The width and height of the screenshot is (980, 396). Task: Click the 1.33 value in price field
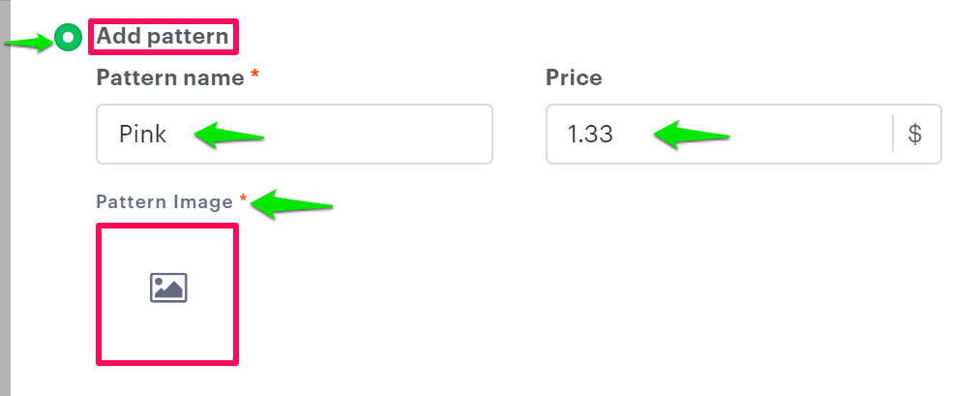click(x=590, y=135)
